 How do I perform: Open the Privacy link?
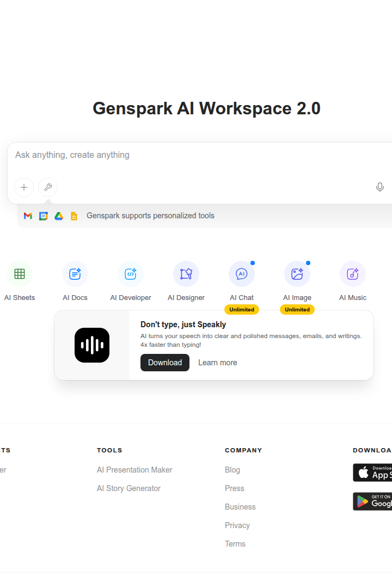point(237,525)
